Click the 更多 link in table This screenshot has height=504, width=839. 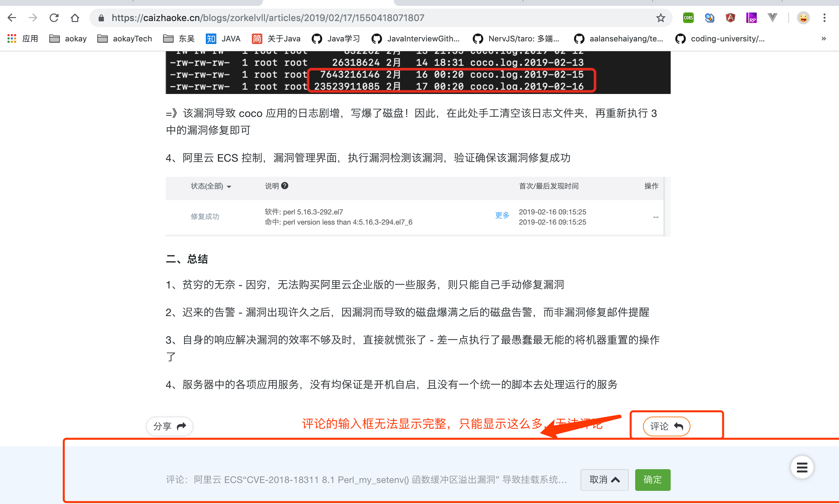502,215
